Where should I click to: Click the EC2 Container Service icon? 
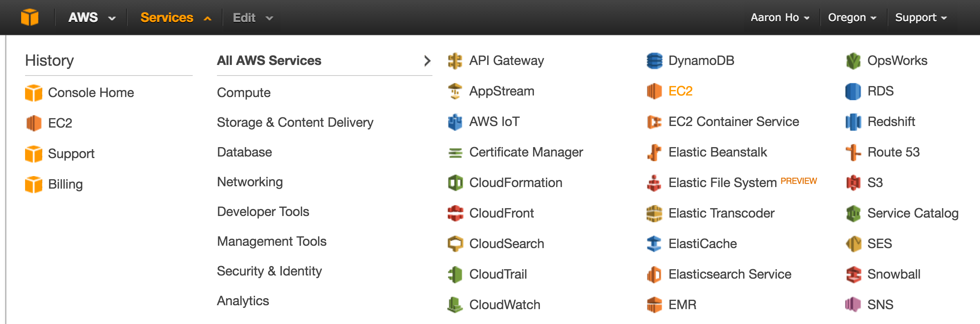pyautogui.click(x=654, y=122)
